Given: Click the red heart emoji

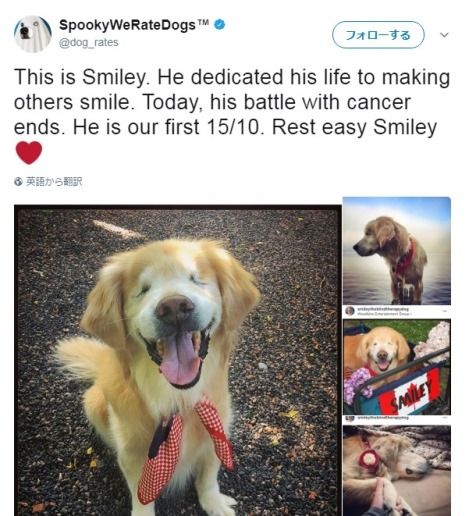Looking at the screenshot, I should click(29, 152).
